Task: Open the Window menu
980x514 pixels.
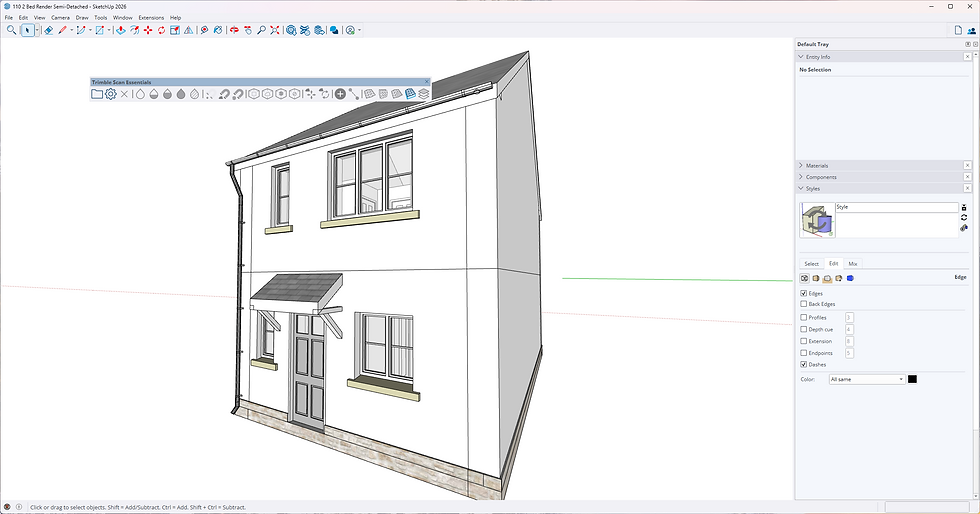Action: tap(122, 18)
